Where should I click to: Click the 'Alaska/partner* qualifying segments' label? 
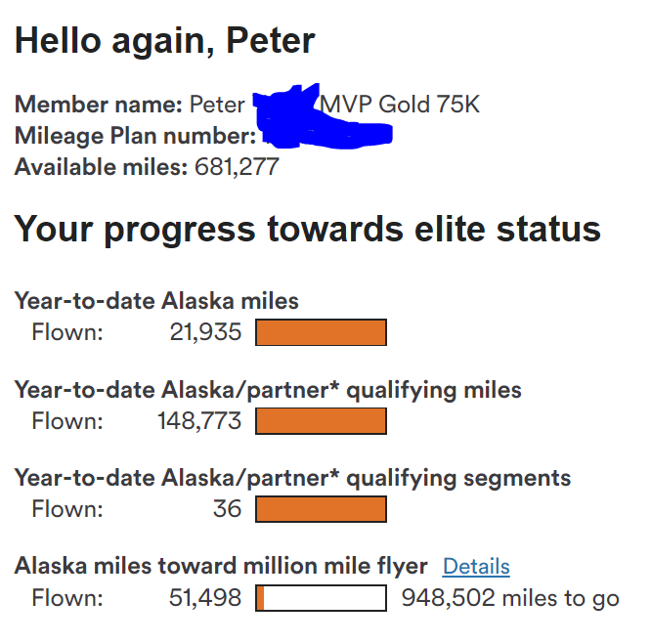pyautogui.click(x=366, y=479)
